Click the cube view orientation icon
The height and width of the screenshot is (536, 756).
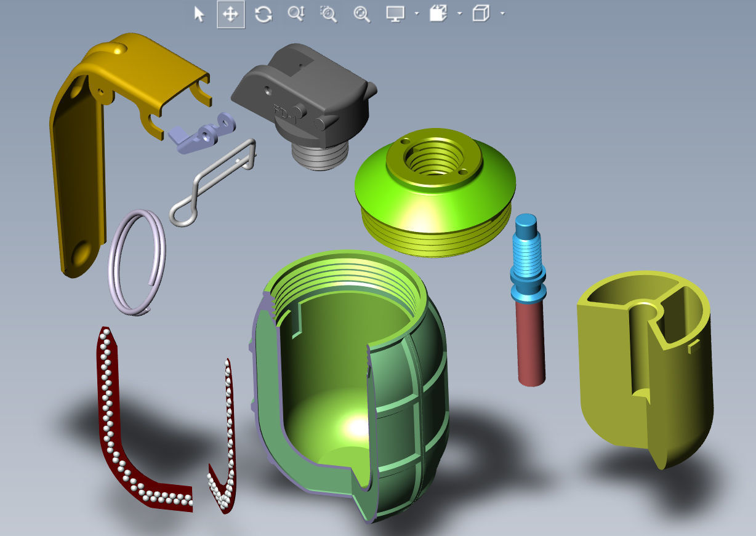tap(481, 14)
